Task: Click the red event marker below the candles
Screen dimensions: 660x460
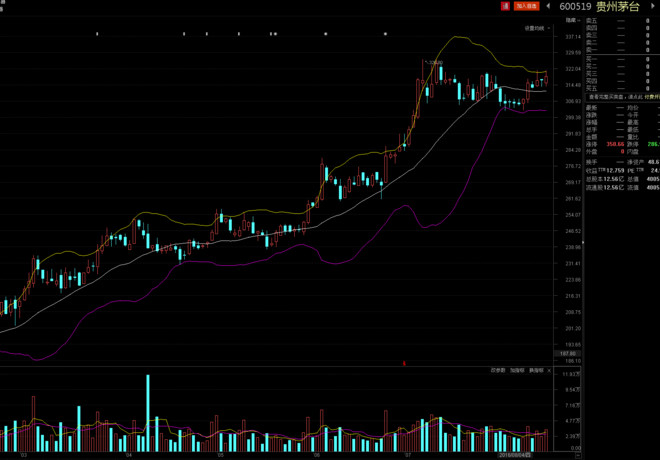Action: click(x=404, y=363)
